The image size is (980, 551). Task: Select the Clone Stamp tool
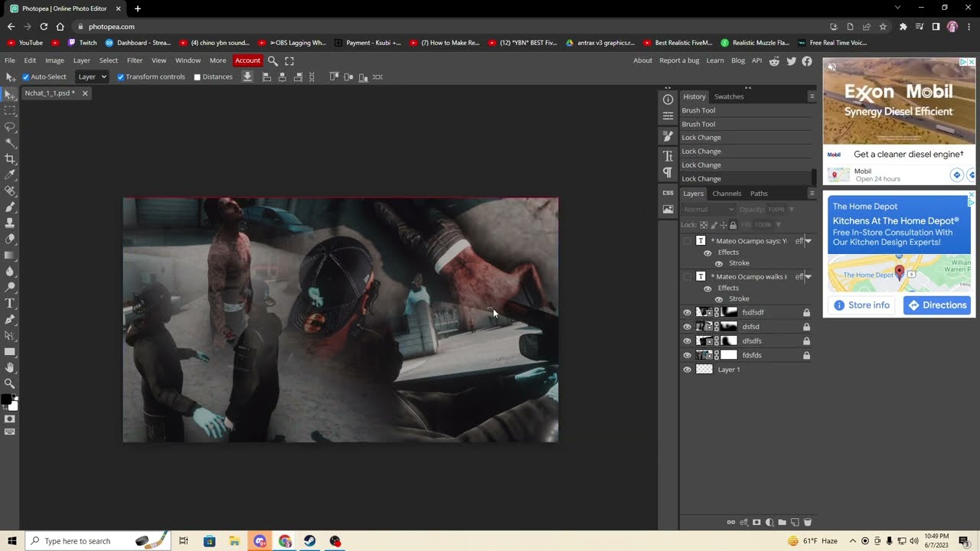[x=10, y=223]
